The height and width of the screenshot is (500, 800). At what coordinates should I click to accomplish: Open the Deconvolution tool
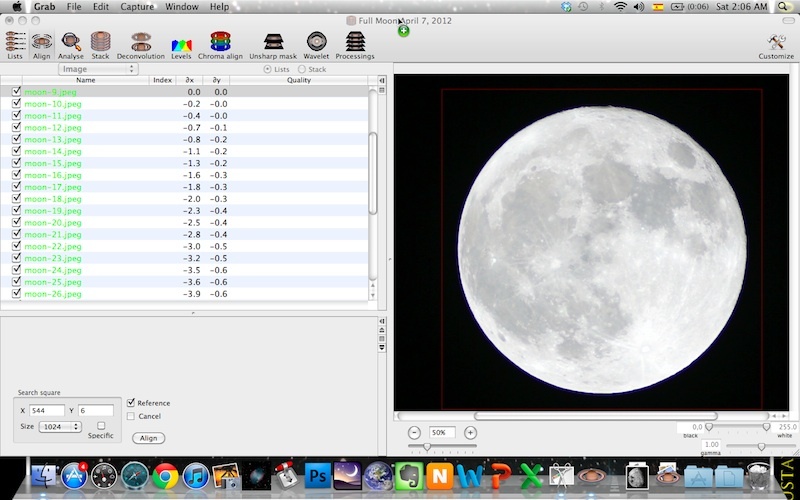(x=140, y=41)
